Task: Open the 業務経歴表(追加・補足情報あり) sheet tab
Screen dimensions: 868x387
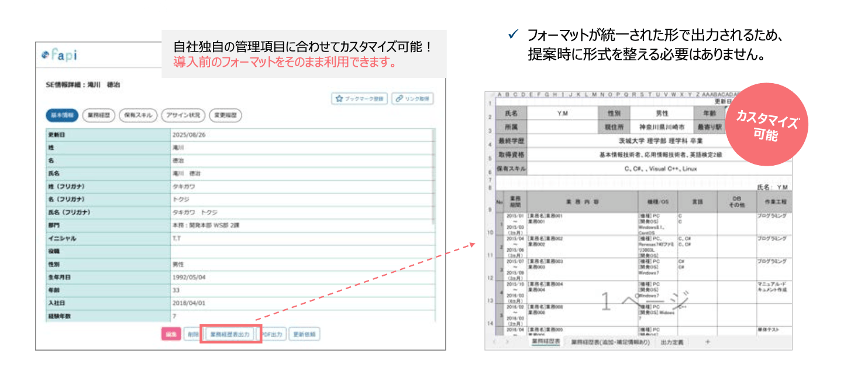Action: [610, 342]
